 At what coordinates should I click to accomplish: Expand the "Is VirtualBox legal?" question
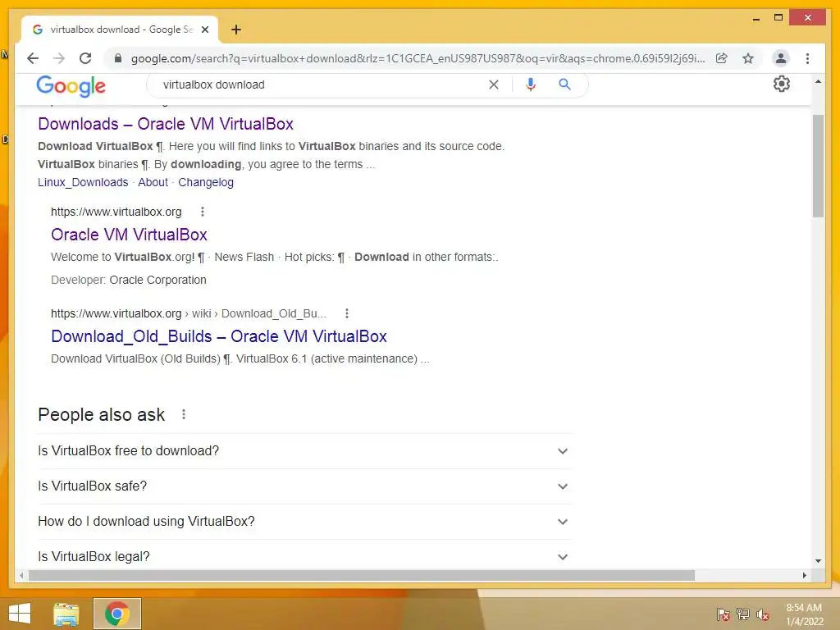pos(304,555)
